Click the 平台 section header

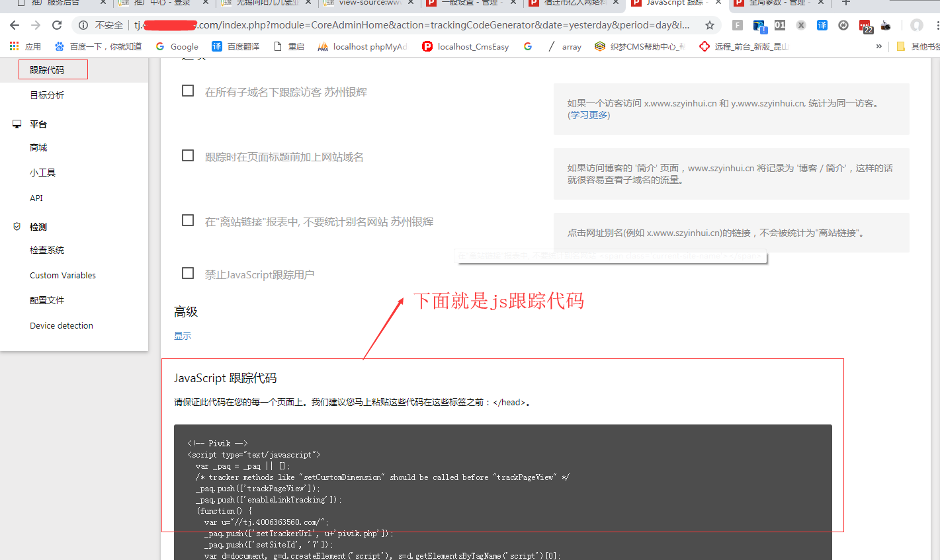[38, 124]
